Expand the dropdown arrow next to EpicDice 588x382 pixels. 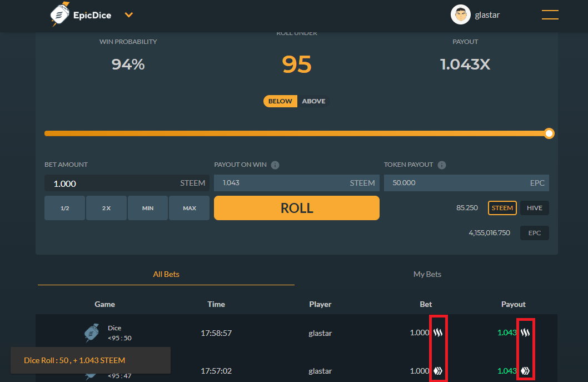pyautogui.click(x=129, y=15)
